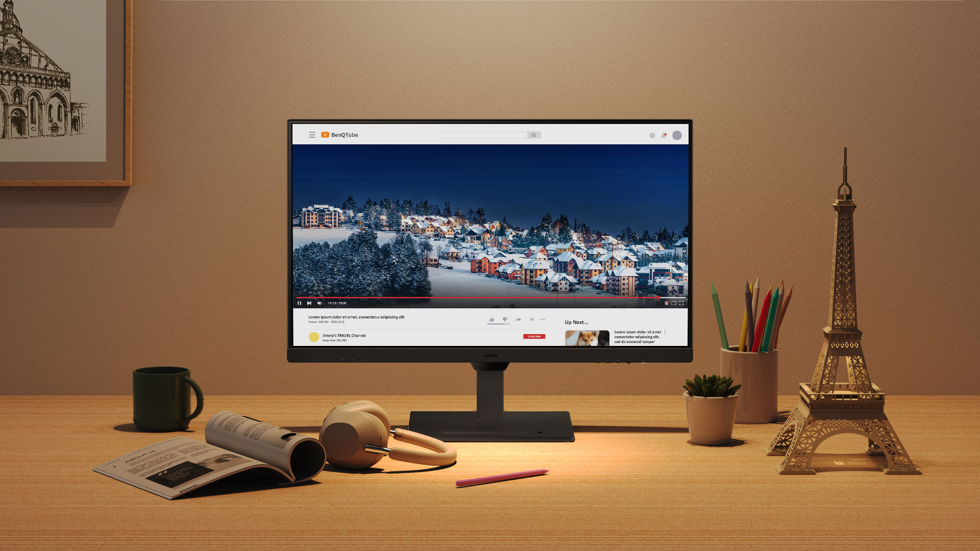Click the video timestamp current time display

332,303
